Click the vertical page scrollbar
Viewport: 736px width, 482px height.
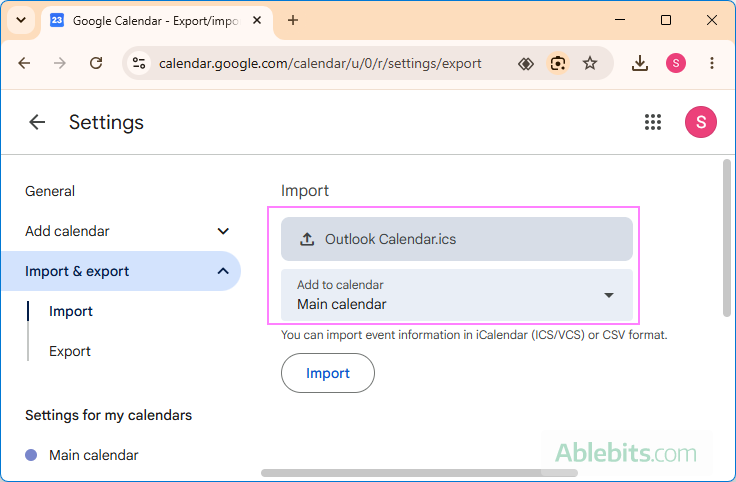coord(727,238)
